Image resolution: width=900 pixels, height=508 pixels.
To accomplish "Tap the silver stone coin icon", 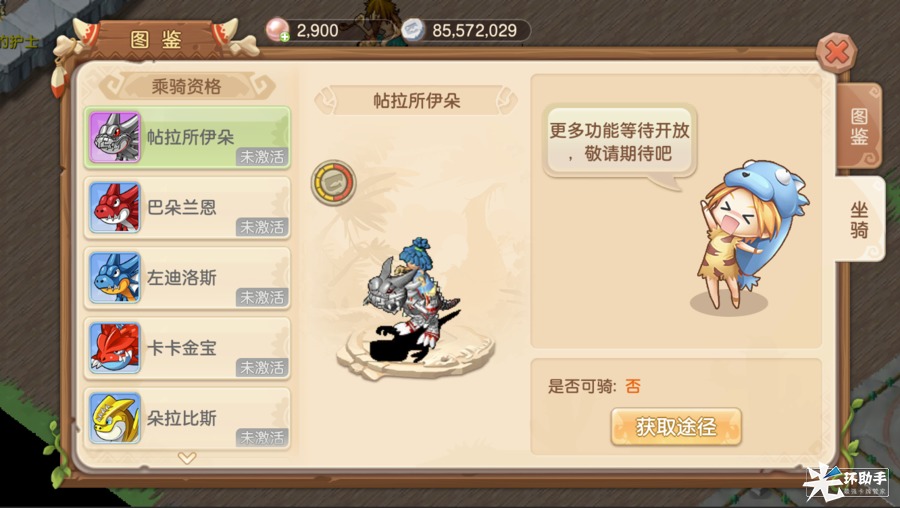I will point(413,30).
